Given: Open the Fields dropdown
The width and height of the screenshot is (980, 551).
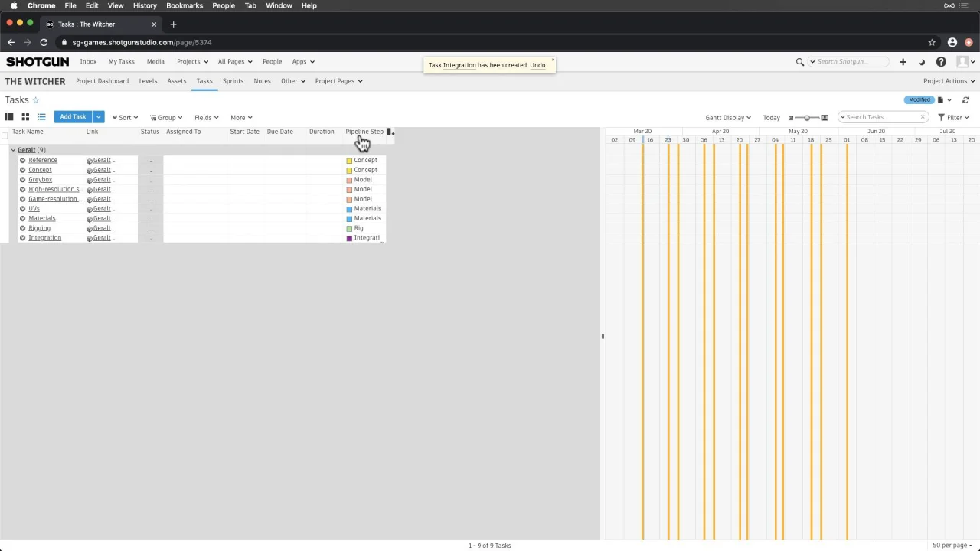Looking at the screenshot, I should point(206,118).
